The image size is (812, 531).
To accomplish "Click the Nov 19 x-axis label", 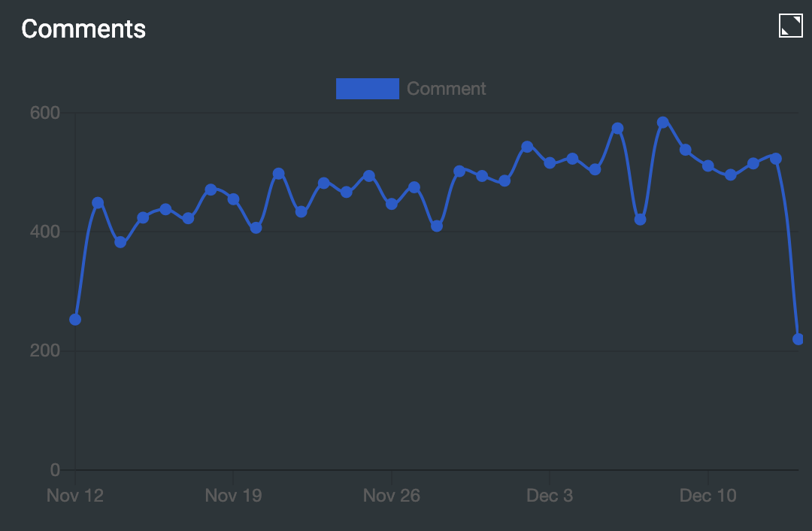I will pyautogui.click(x=233, y=496).
